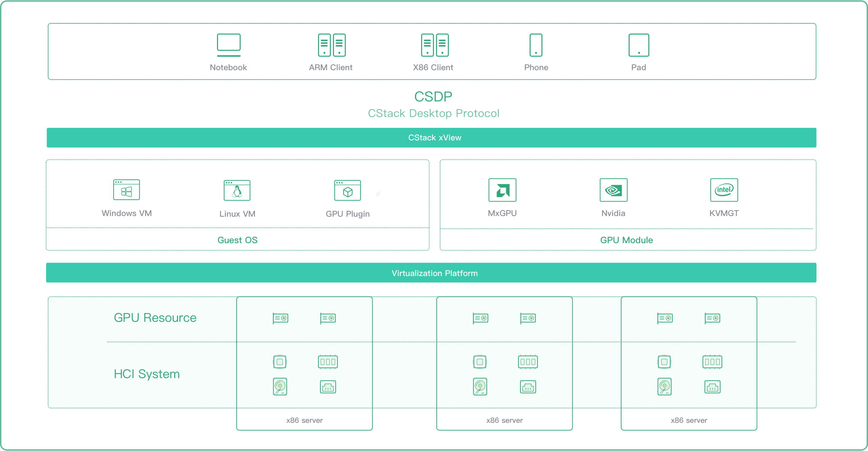
Task: Click the Phone text label
Action: 536,67
